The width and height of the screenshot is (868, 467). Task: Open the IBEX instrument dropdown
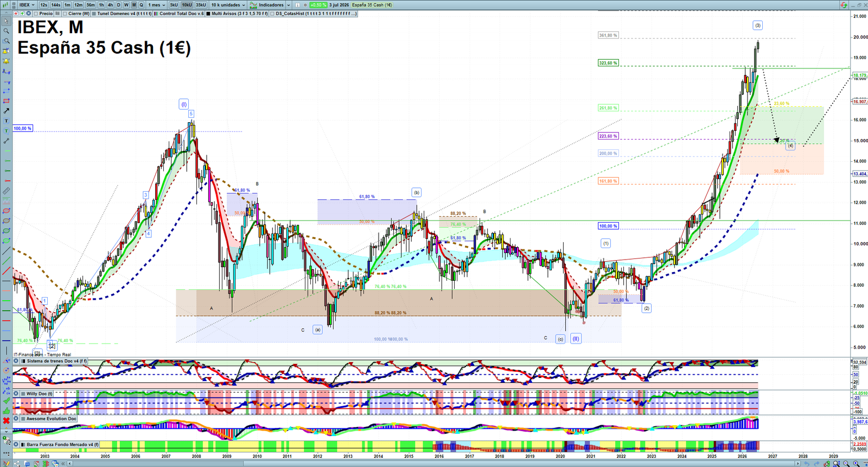[x=27, y=5]
